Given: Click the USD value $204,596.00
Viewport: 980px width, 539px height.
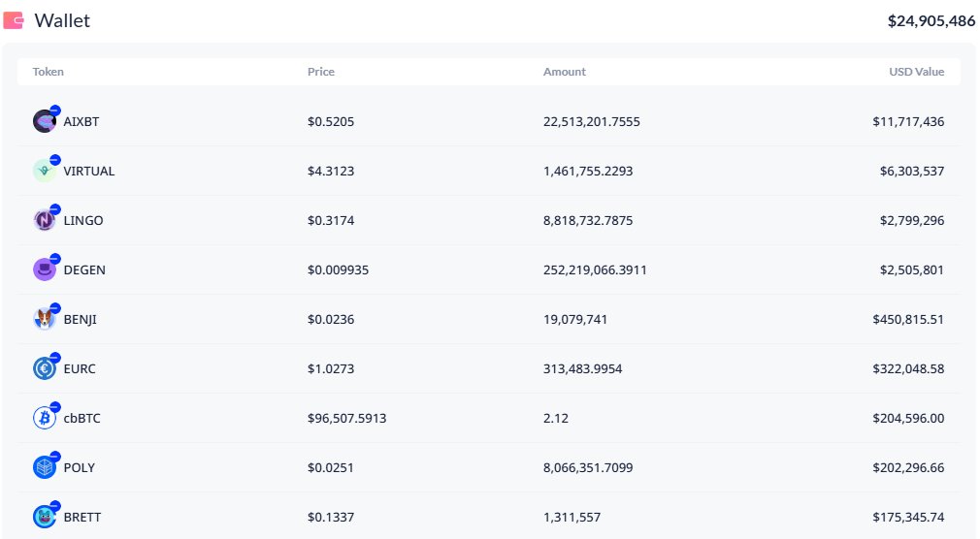Looking at the screenshot, I should (908, 418).
